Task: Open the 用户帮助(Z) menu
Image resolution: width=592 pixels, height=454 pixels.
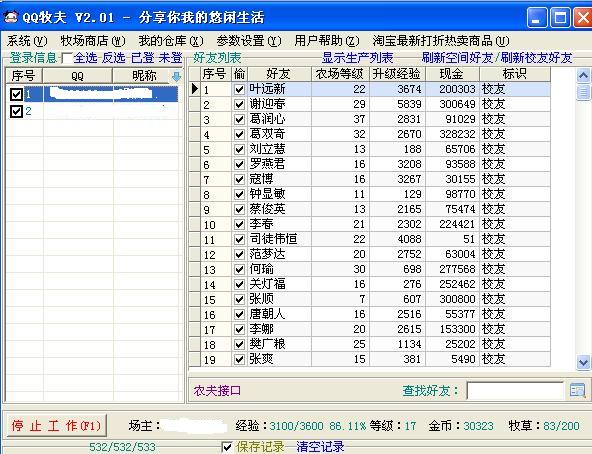Action: 327,40
